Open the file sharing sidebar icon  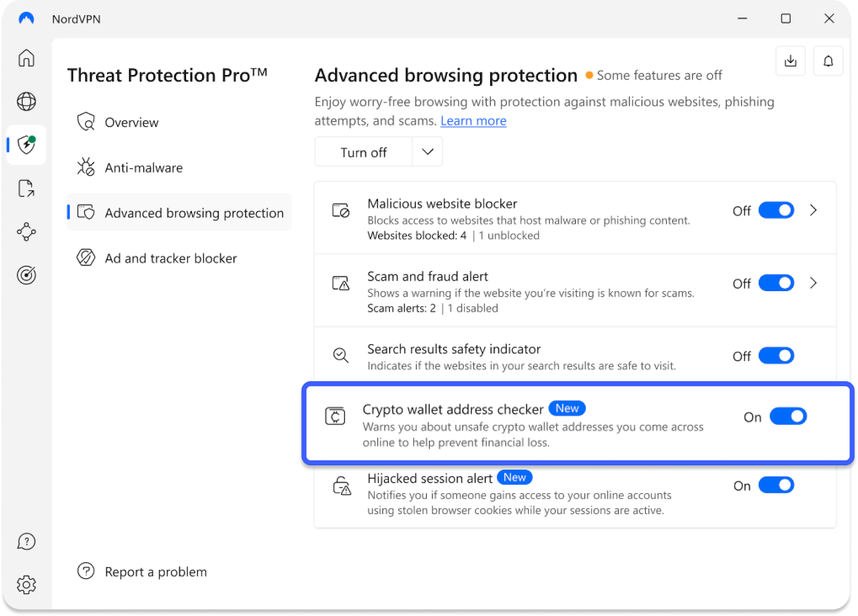coord(26,188)
